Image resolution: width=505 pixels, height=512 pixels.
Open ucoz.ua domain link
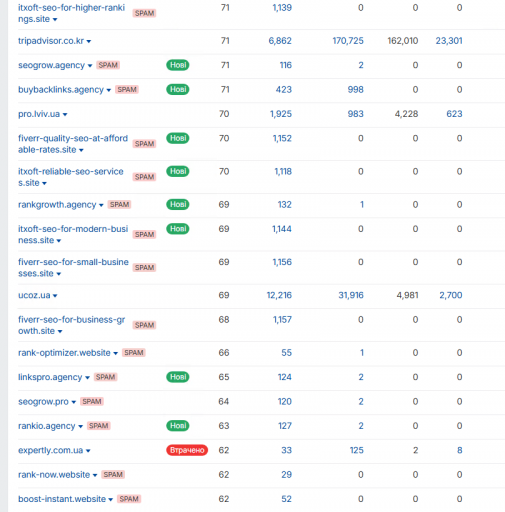(34, 295)
